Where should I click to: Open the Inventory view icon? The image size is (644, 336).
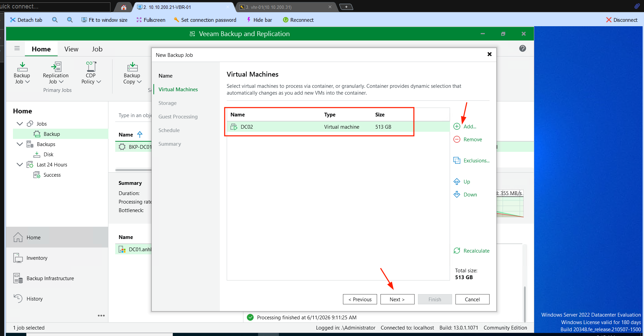point(18,258)
